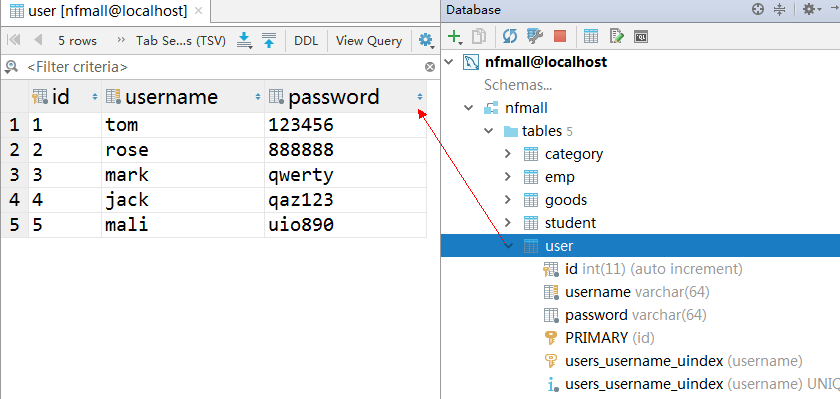Close the user [nfmall@localhost] tab

coord(199,10)
